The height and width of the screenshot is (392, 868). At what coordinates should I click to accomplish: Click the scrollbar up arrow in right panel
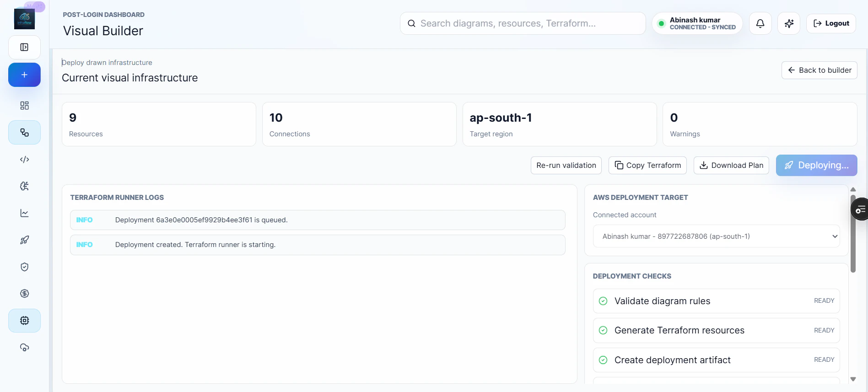point(853,189)
